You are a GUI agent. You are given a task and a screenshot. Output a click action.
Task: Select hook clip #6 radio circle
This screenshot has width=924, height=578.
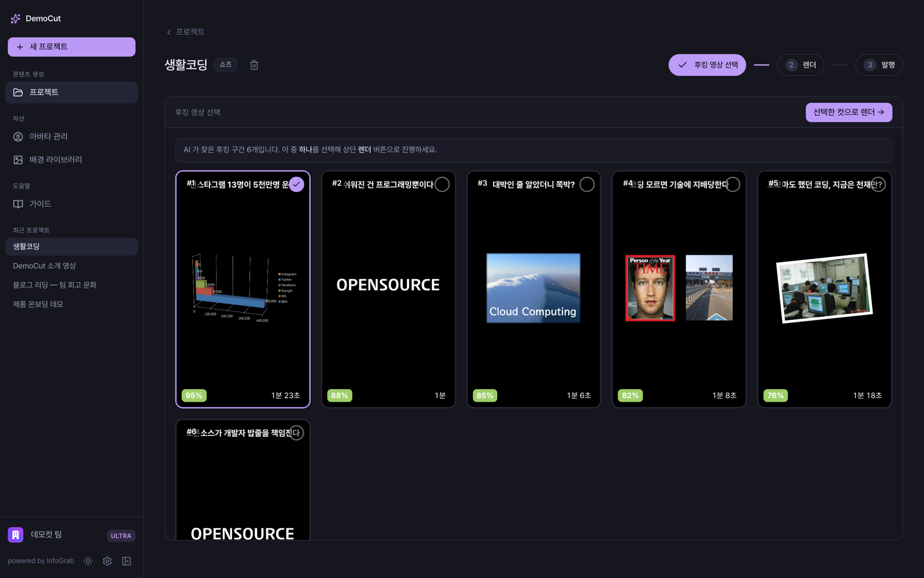pos(296,433)
